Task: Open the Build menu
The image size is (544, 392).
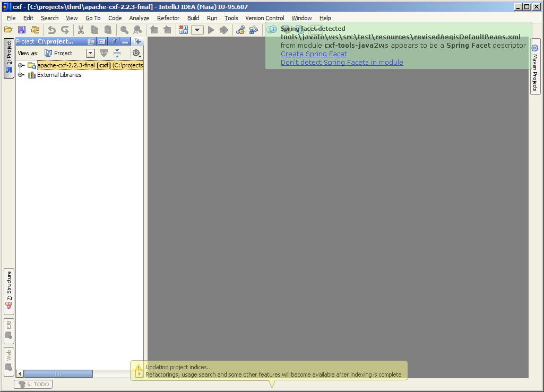Action: pyautogui.click(x=193, y=18)
